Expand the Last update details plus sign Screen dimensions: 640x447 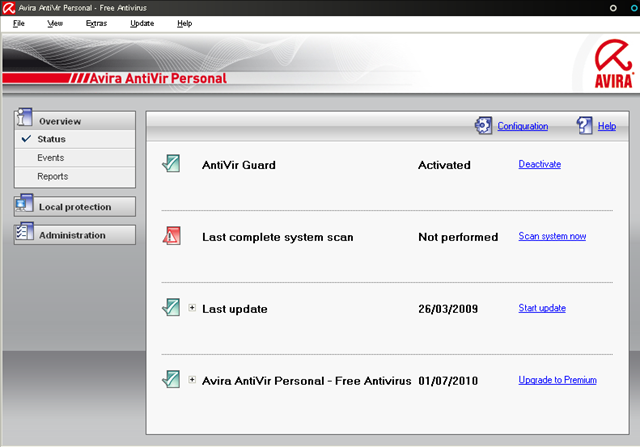pyautogui.click(x=192, y=308)
